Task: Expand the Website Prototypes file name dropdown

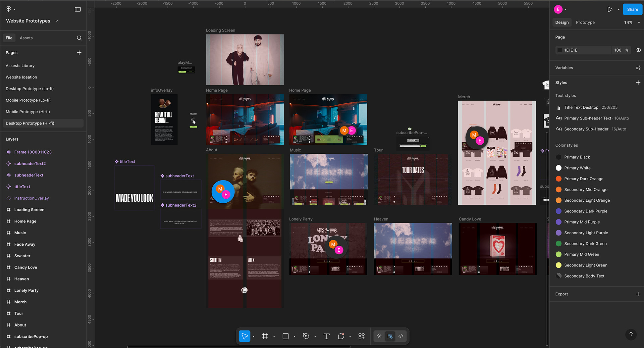Action: click(56, 21)
